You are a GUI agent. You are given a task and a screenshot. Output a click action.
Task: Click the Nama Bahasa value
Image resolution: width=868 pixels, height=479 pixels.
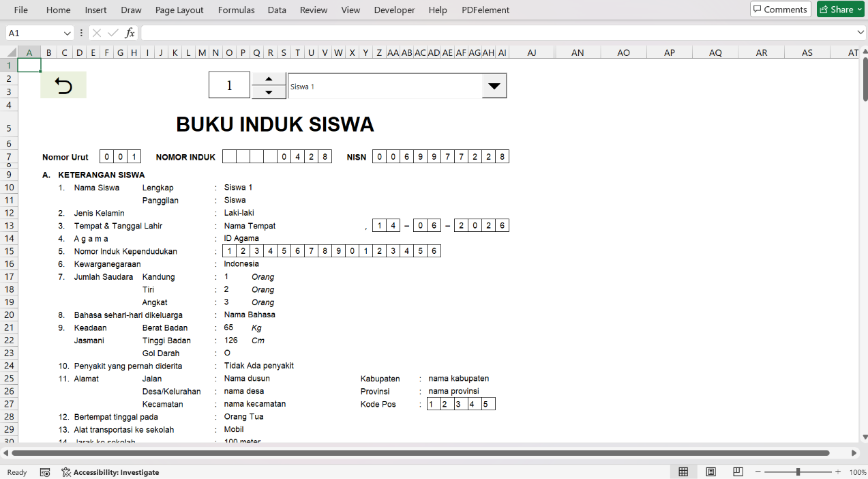click(250, 315)
